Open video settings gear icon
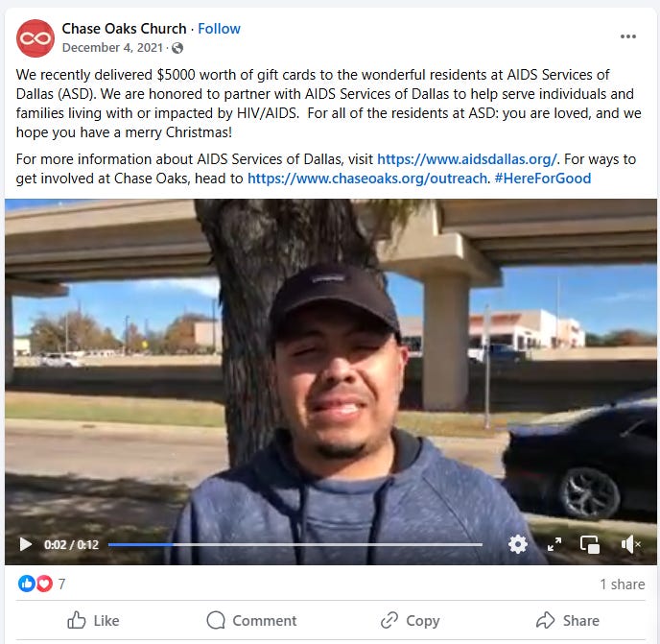660x644 pixels. (x=518, y=544)
